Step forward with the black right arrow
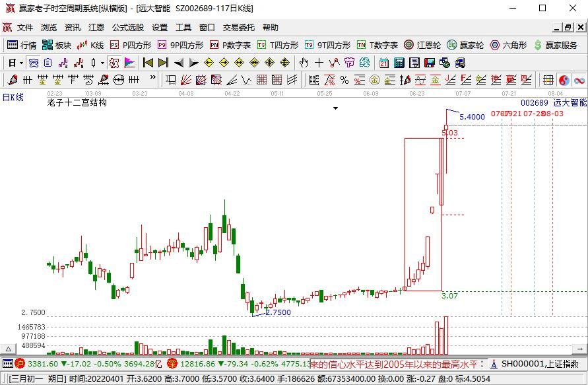The height and width of the screenshot is (385, 588). click(193, 63)
